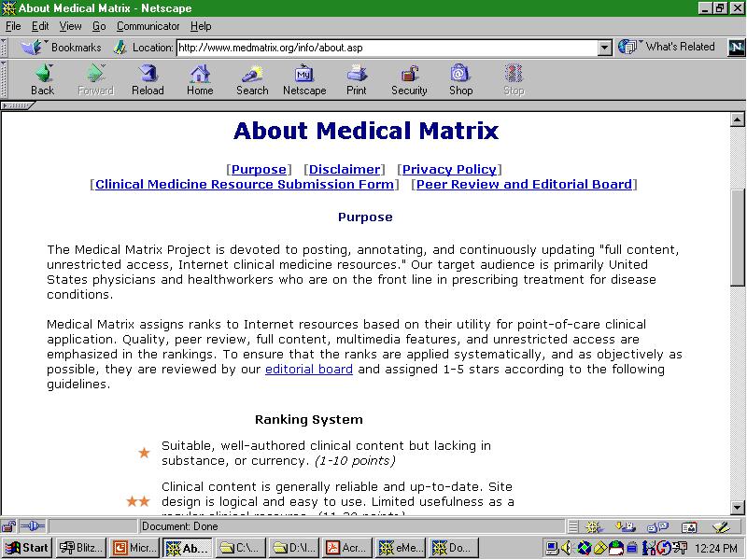
Task: Switch to the Acr... taskbar window
Action: [x=347, y=548]
